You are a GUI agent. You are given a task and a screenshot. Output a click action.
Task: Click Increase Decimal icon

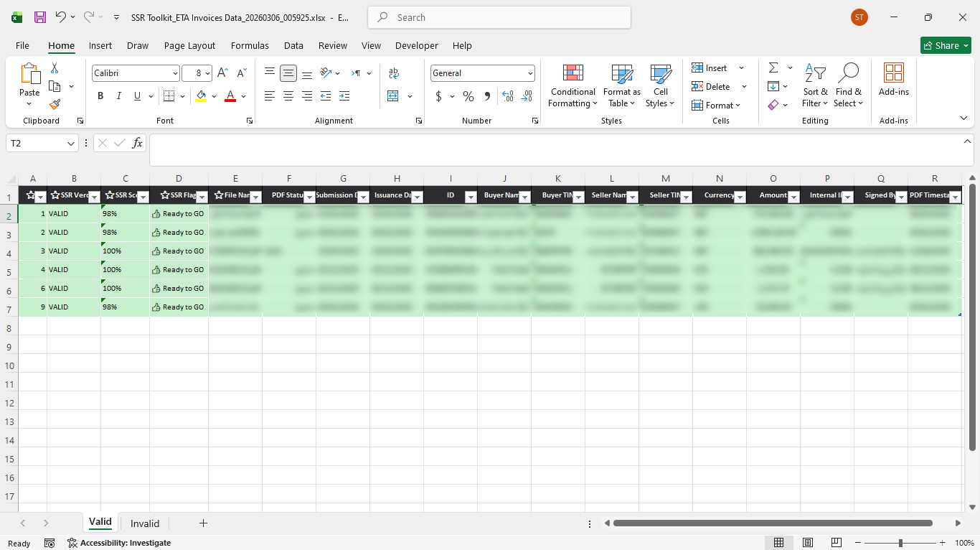click(x=508, y=96)
